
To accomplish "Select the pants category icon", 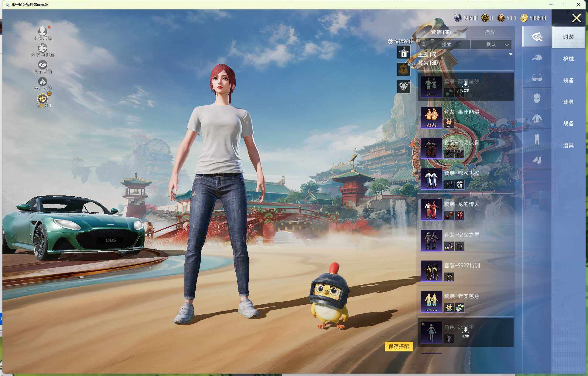I will [537, 139].
